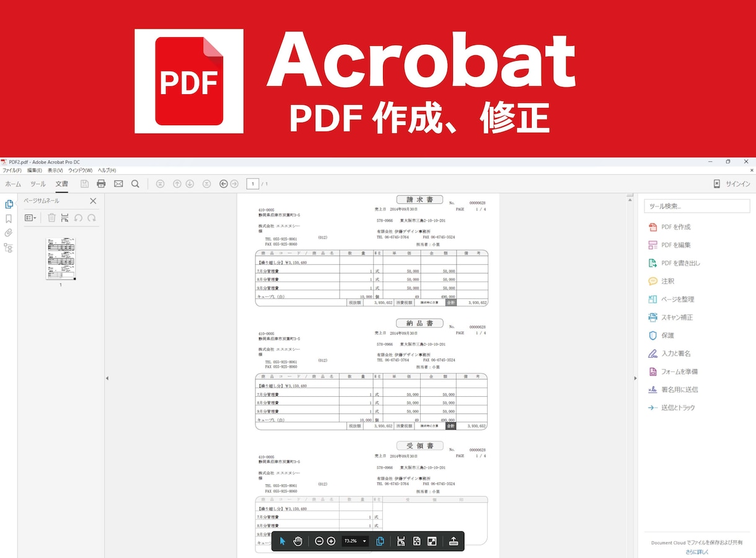The height and width of the screenshot is (558, 756).
Task: Open the ウィンドウ(W) menu
Action: [81, 170]
